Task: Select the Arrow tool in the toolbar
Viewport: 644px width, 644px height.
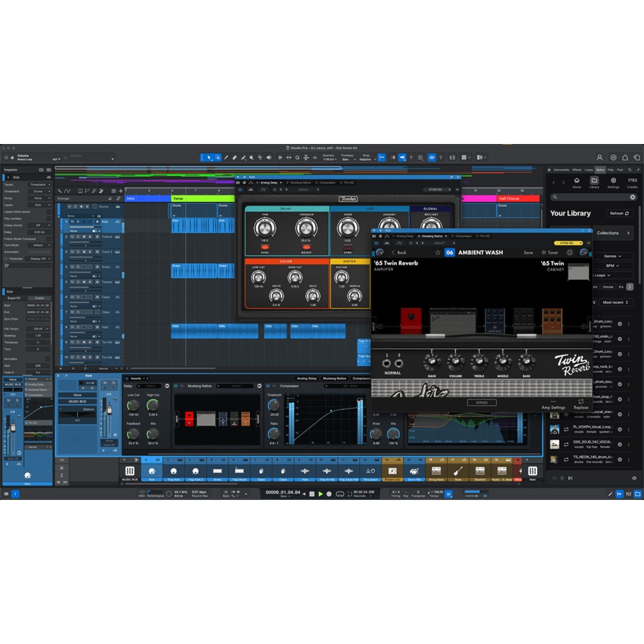Action: (209, 157)
